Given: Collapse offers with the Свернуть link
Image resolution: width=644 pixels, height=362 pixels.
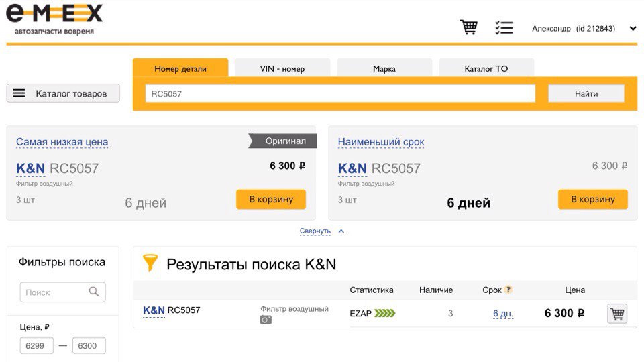Looking at the screenshot, I should coord(315,231).
